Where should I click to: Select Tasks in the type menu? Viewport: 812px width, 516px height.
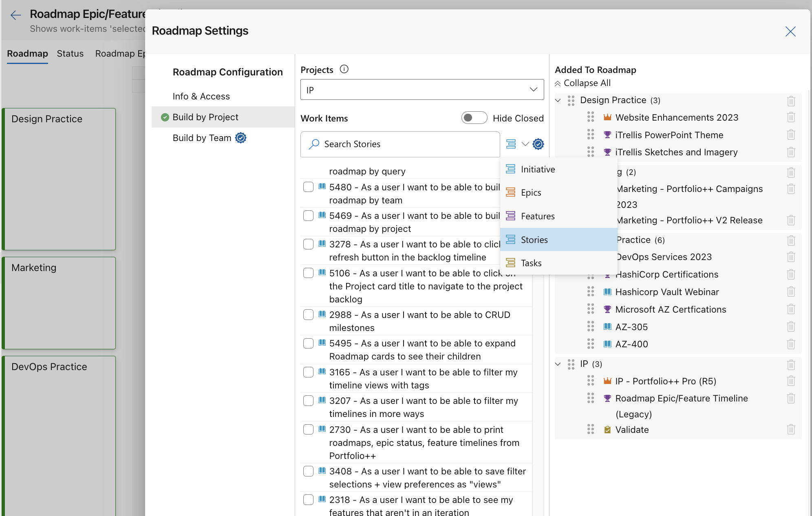pyautogui.click(x=531, y=263)
